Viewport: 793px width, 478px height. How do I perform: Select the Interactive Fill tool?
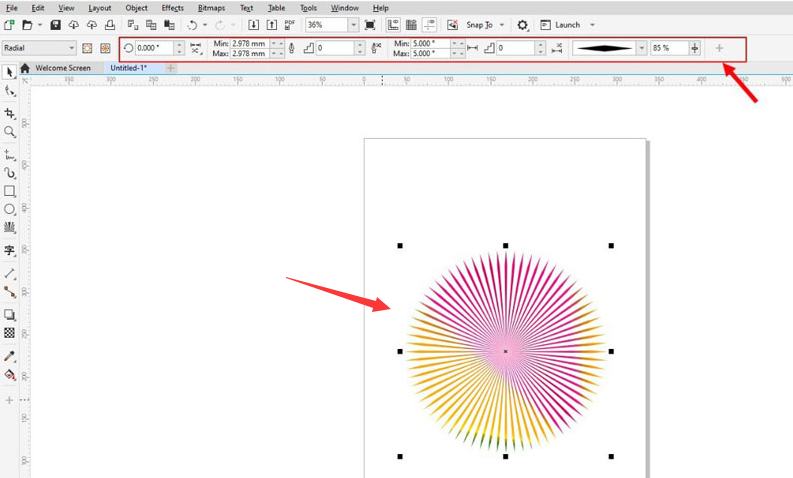9,375
